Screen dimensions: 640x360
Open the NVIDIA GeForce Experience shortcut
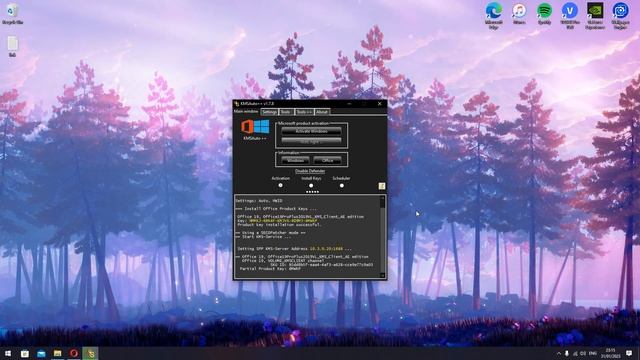click(x=595, y=16)
